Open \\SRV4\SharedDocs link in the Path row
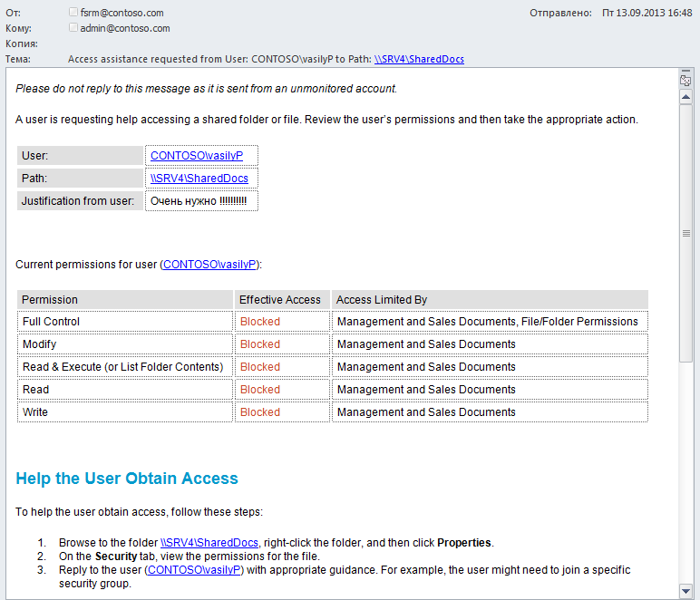Viewport: 700px width, 600px height. click(x=199, y=178)
